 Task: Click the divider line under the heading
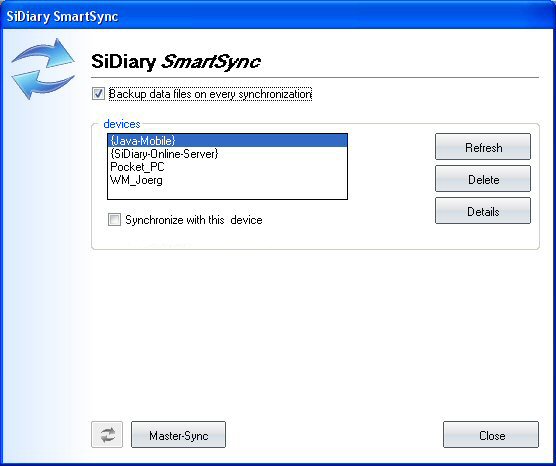click(x=315, y=77)
